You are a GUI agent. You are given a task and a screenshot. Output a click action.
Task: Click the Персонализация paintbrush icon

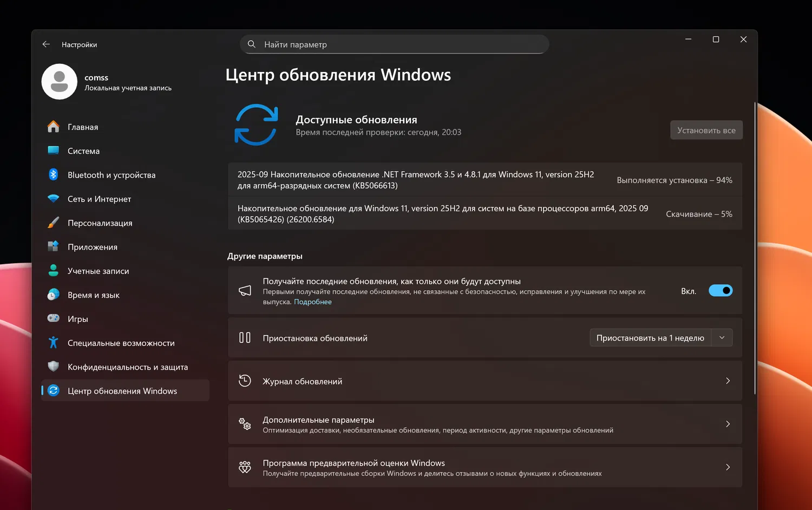(53, 223)
